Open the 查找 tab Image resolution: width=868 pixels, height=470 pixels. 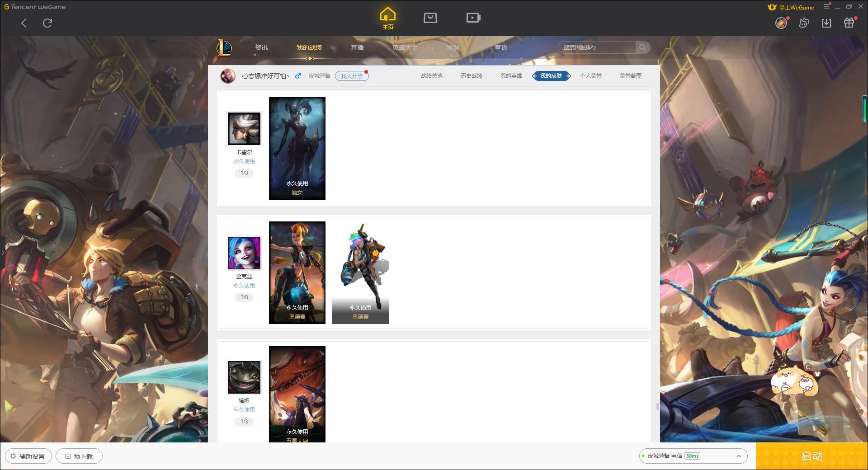[501, 47]
